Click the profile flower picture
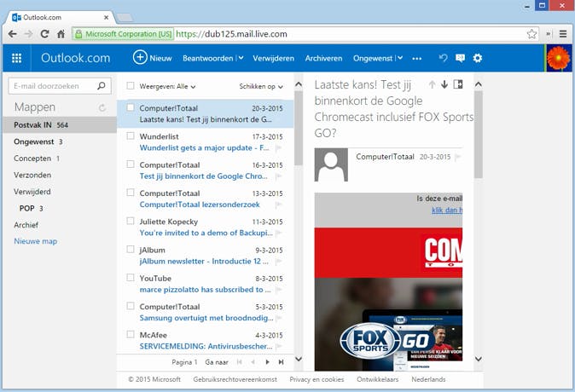 (x=559, y=58)
